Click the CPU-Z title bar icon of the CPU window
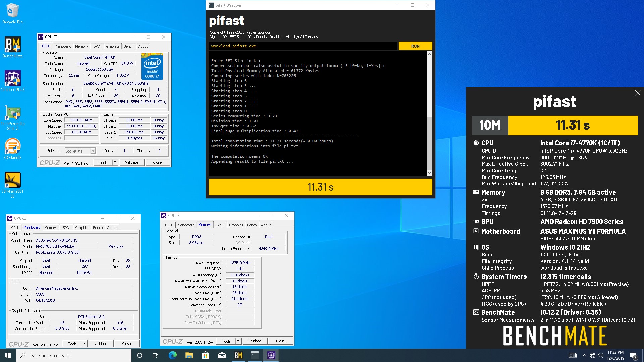The height and width of the screenshot is (362, 644). pos(41,37)
